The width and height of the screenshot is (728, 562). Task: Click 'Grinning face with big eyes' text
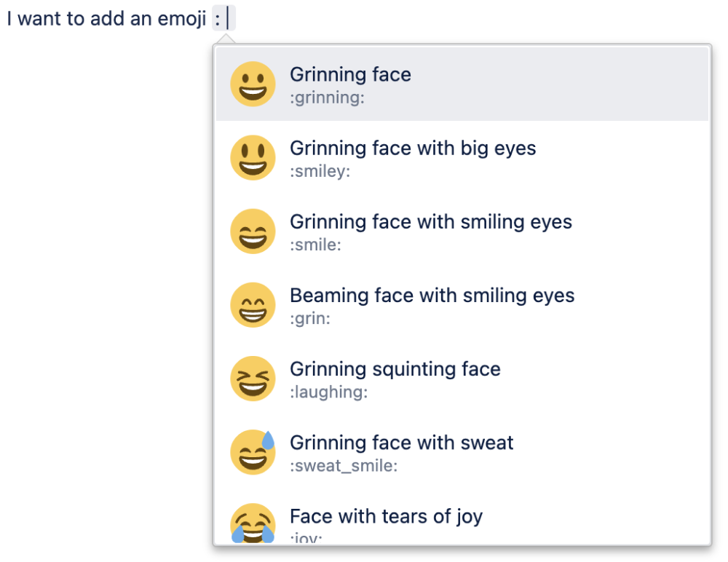point(413,148)
